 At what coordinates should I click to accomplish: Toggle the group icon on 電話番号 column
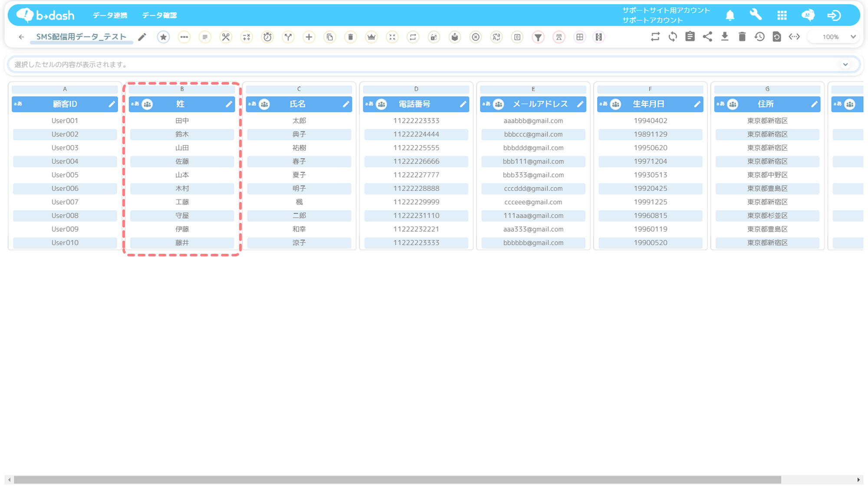click(381, 104)
